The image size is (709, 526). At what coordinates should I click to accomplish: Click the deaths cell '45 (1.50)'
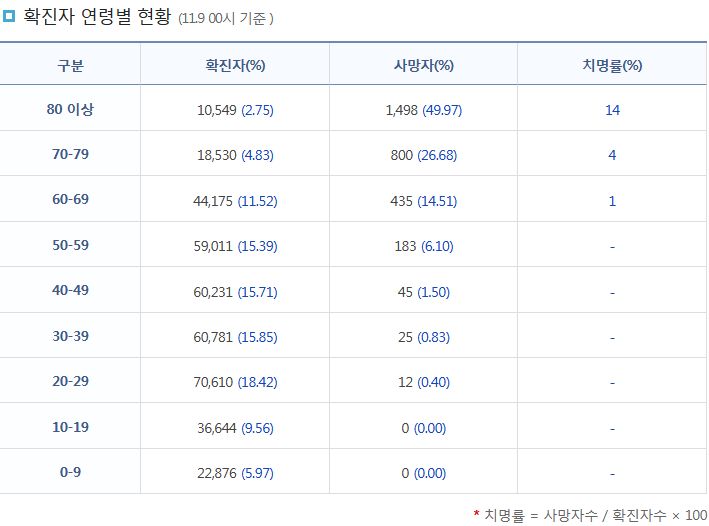click(424, 292)
